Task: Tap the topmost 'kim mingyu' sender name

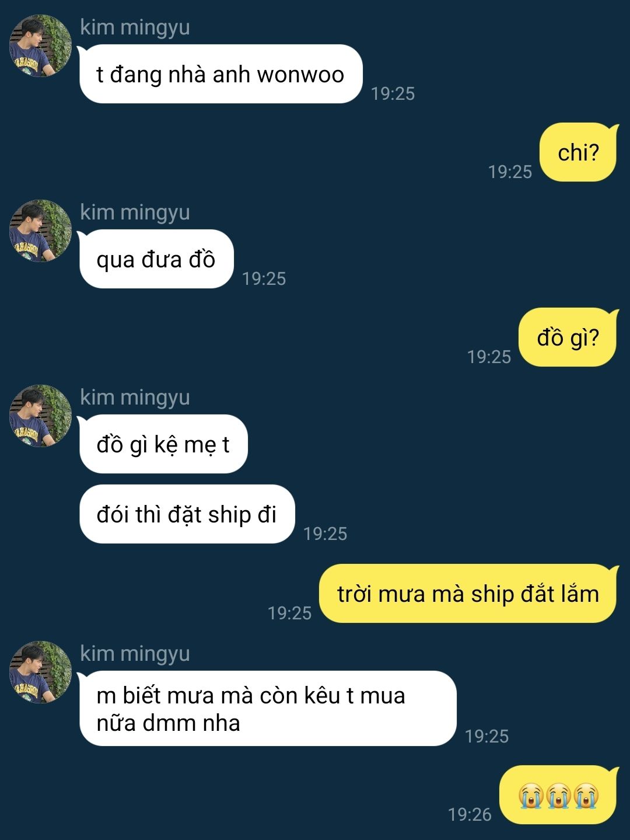Action: [135, 27]
